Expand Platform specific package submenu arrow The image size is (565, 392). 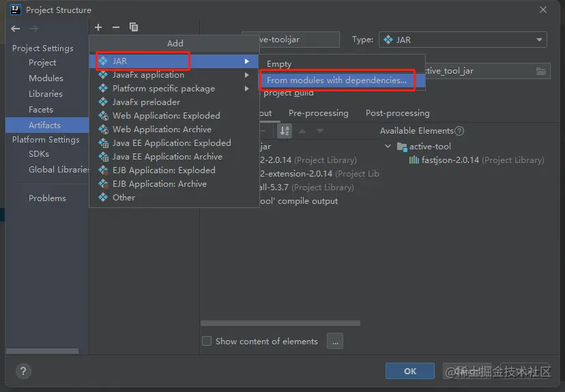[247, 89]
